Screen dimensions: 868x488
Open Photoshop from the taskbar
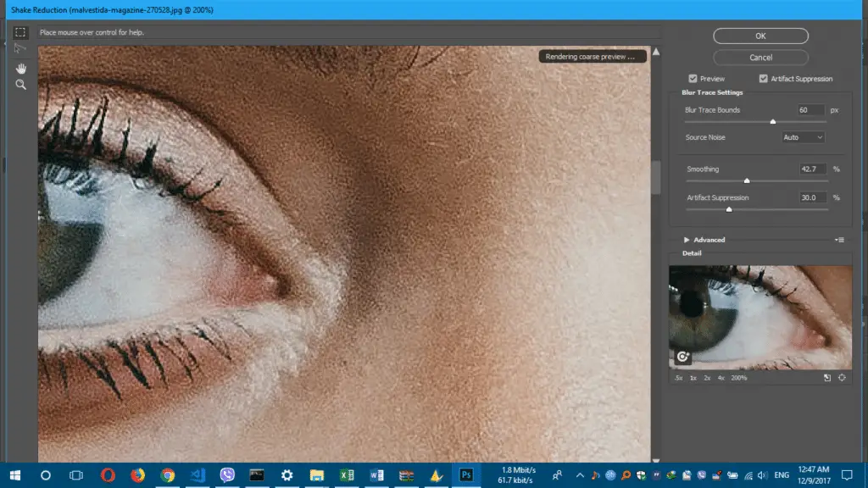coord(466,475)
